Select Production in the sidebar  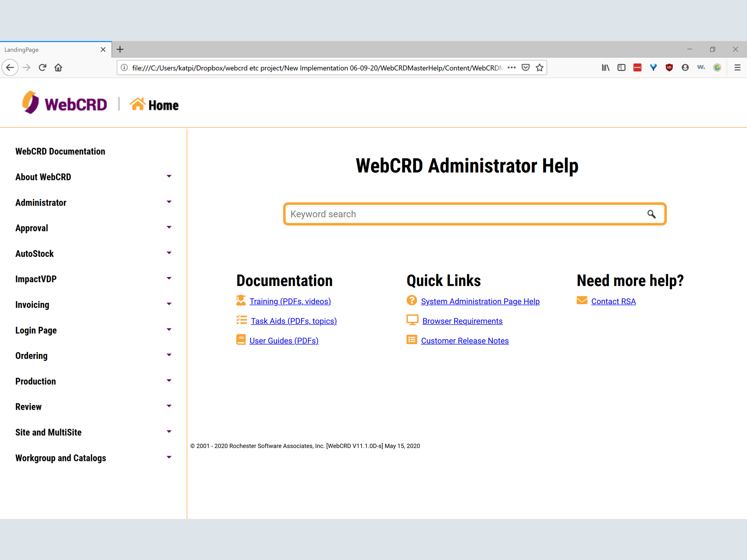pyautogui.click(x=35, y=381)
